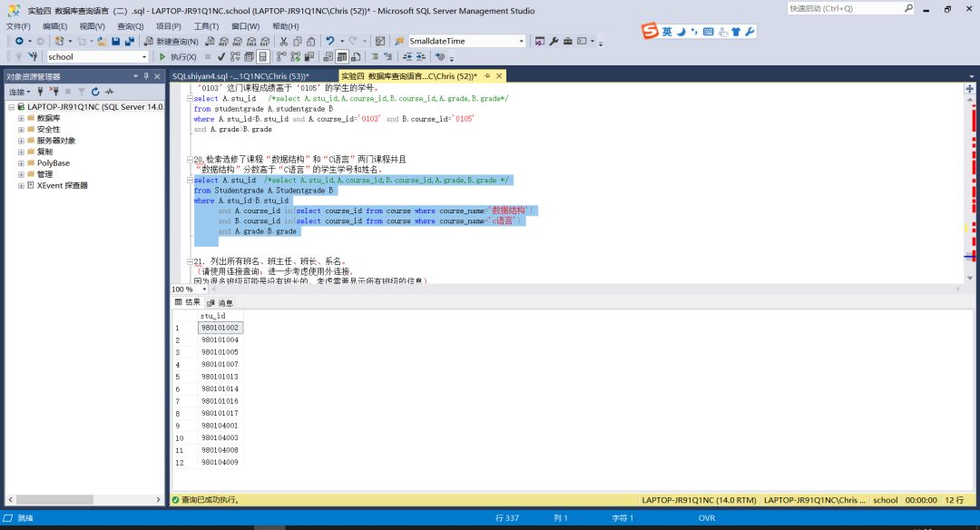Select result cell 980101013
This screenshot has height=530, width=980.
coord(220,377)
